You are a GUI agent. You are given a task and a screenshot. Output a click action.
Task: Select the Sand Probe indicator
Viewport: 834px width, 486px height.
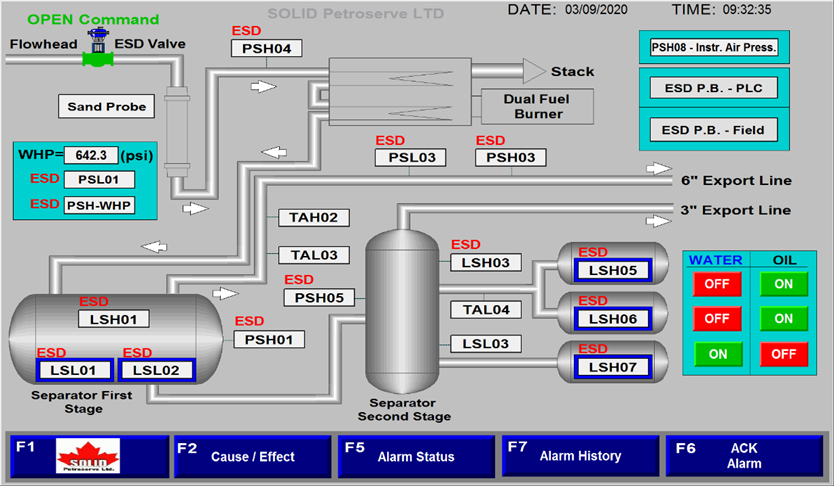(107, 106)
